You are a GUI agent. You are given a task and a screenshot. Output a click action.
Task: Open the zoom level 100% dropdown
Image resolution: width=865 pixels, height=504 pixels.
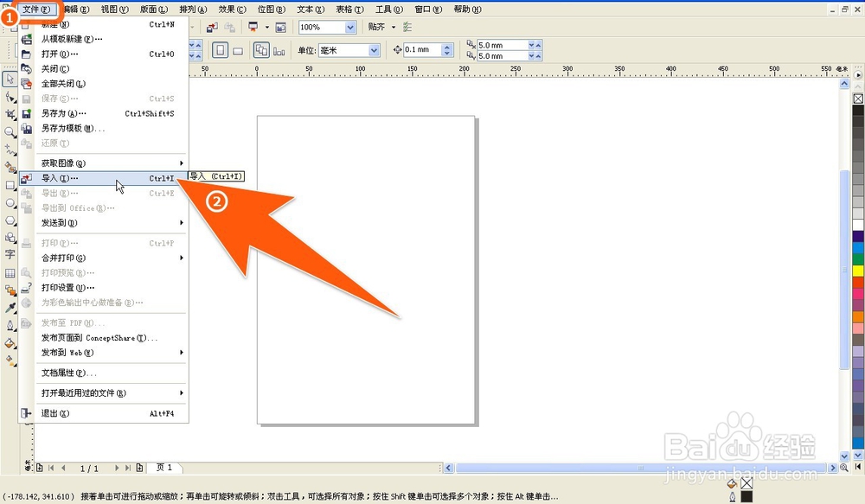click(x=350, y=28)
